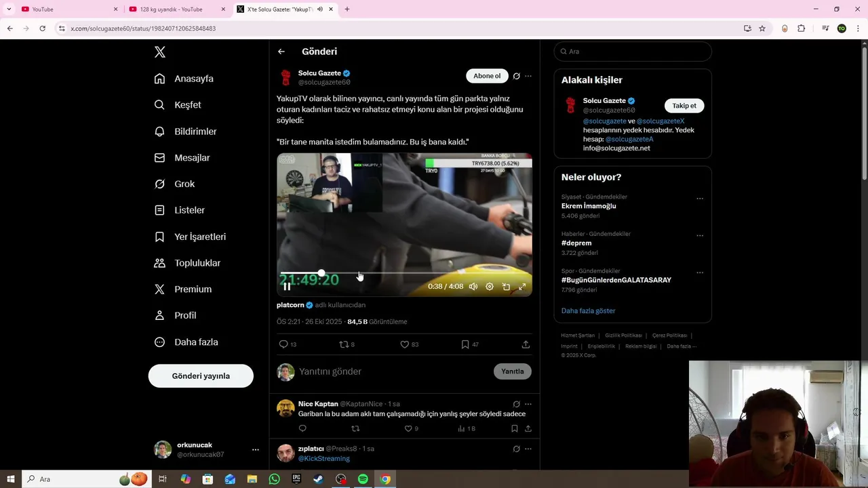868x488 pixels.
Task: Open tab search dropdown arrow
Action: pyautogui.click(x=8, y=9)
